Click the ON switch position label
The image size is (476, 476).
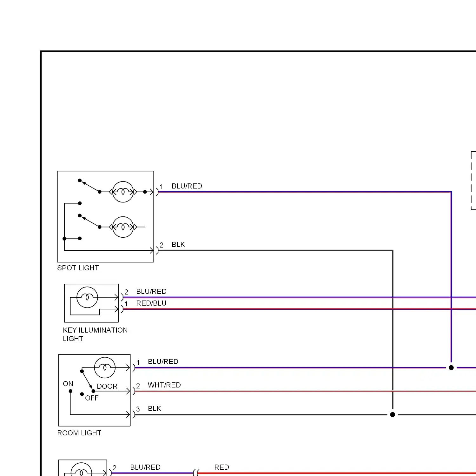pos(68,384)
